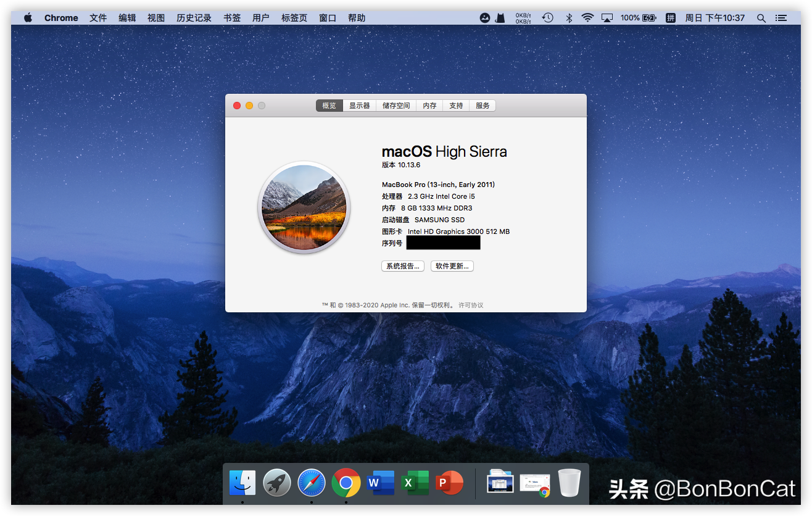Close the About This Mac window

(237, 106)
